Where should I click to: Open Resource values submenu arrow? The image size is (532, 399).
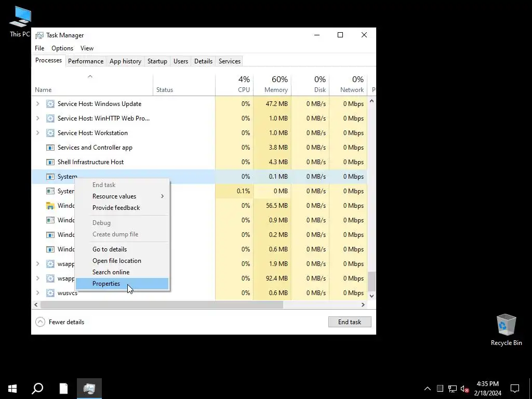tap(162, 196)
